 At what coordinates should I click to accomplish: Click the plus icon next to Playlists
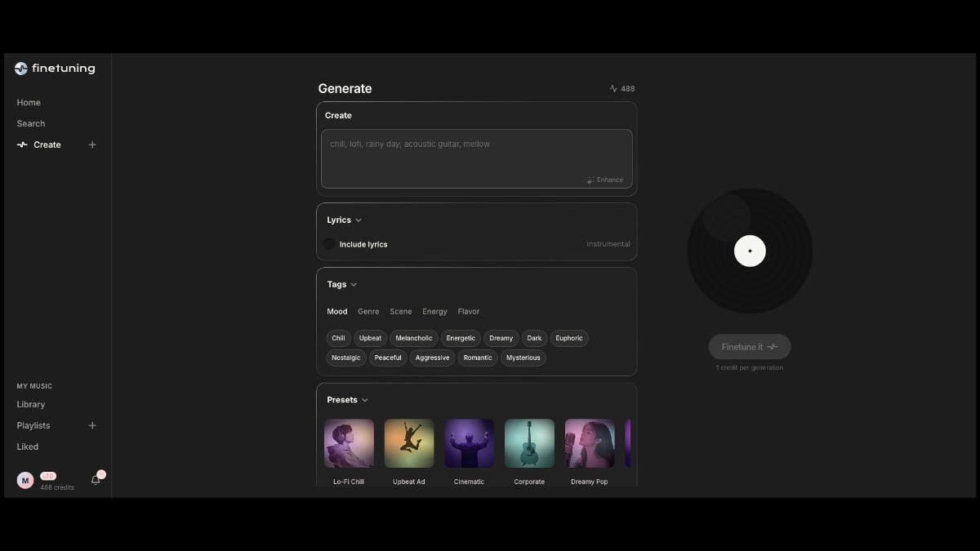92,425
